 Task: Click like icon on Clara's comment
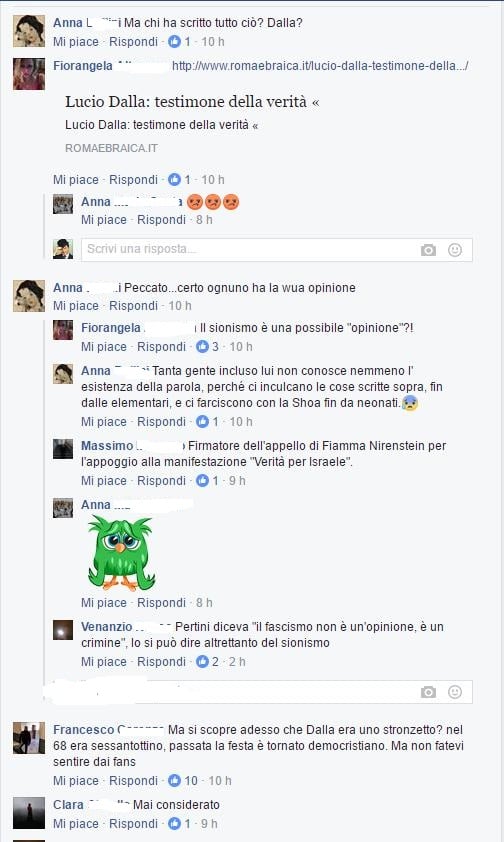click(x=174, y=823)
